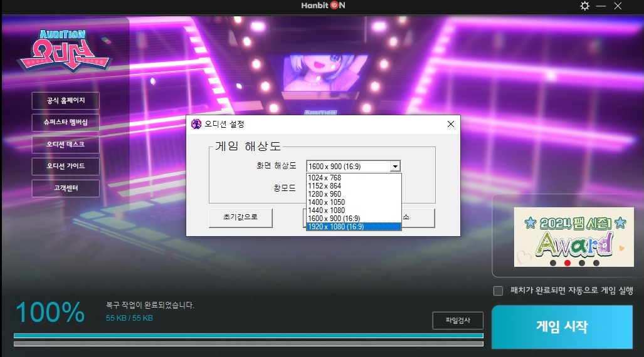Click the Hanbit ON title logo

323,6
